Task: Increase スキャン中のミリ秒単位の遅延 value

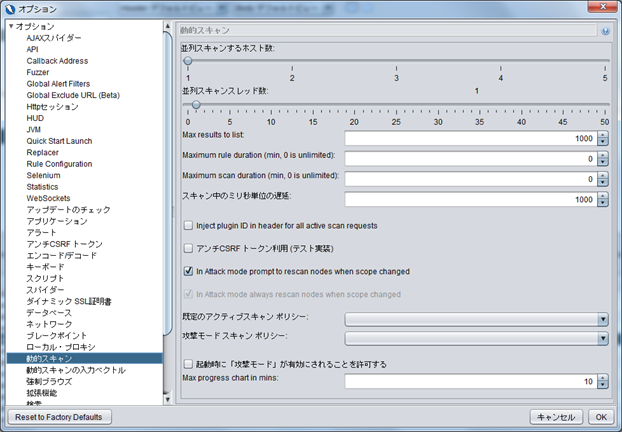Action: coord(603,196)
